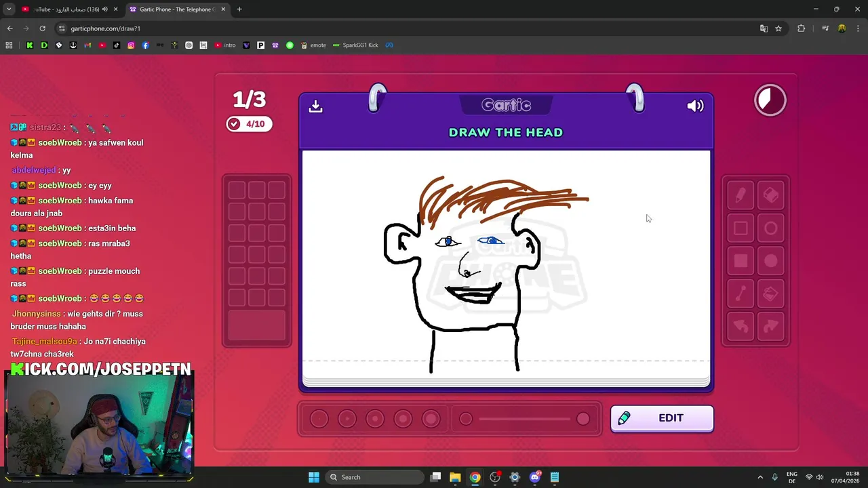Click the taskbar Search box
Image resolution: width=868 pixels, height=488 pixels.
(x=374, y=477)
